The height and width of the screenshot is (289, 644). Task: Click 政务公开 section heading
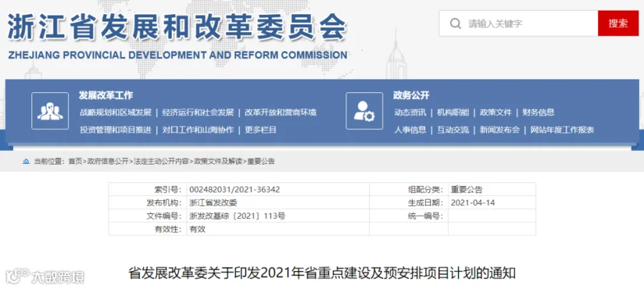411,96
